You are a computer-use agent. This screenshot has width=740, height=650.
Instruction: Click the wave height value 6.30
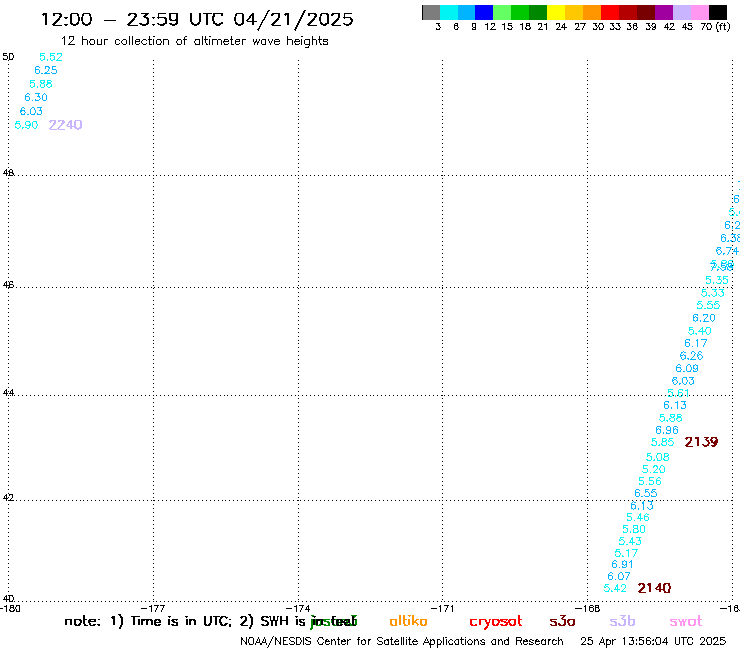[36, 97]
